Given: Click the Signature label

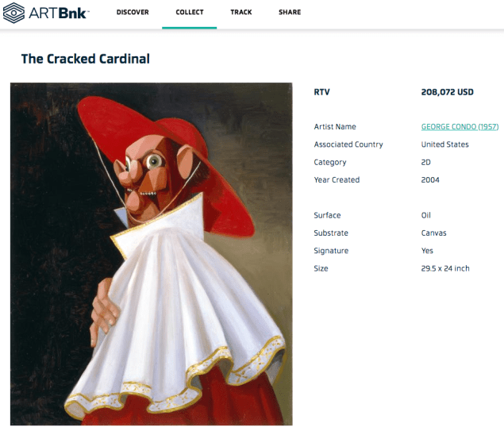Looking at the screenshot, I should click(x=331, y=251).
